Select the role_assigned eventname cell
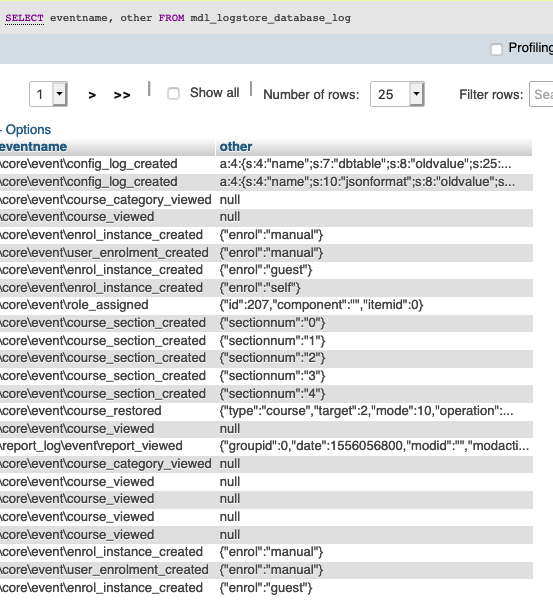Screen dimensions: 553x605 tap(107, 305)
